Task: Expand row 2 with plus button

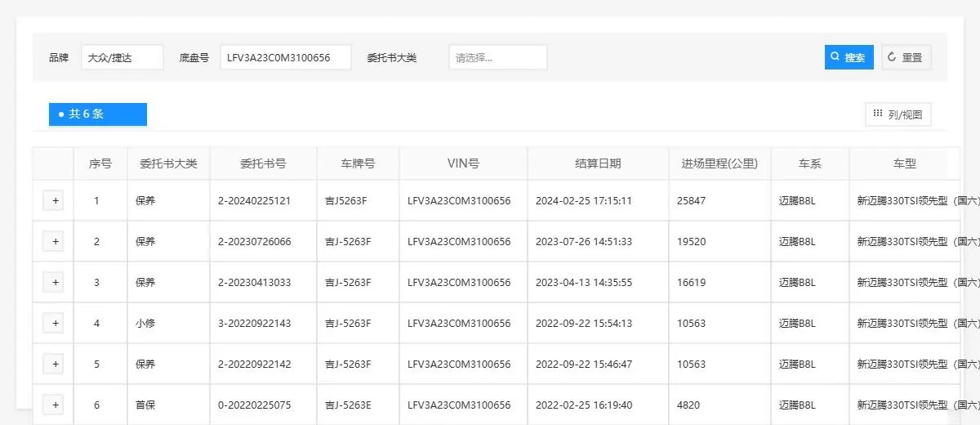Action: [53, 242]
